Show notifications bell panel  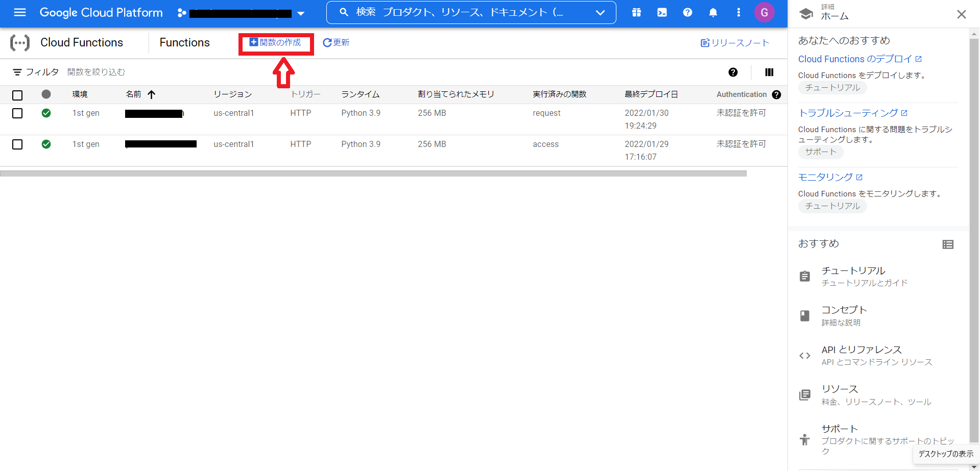[x=713, y=12]
